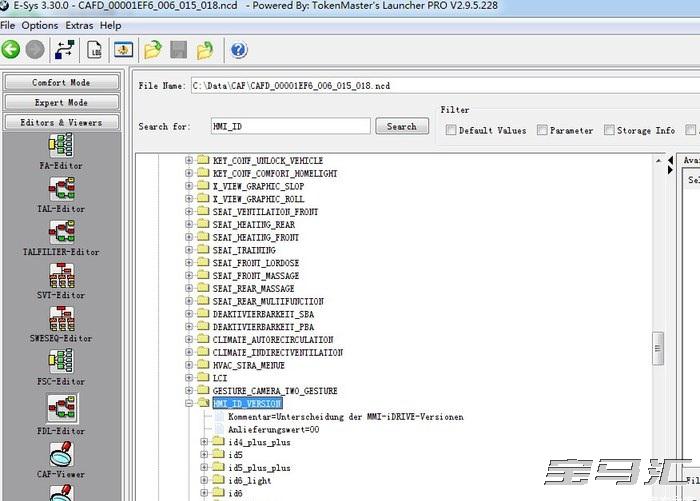Click the green back arrow toolbar icon

pos(11,49)
